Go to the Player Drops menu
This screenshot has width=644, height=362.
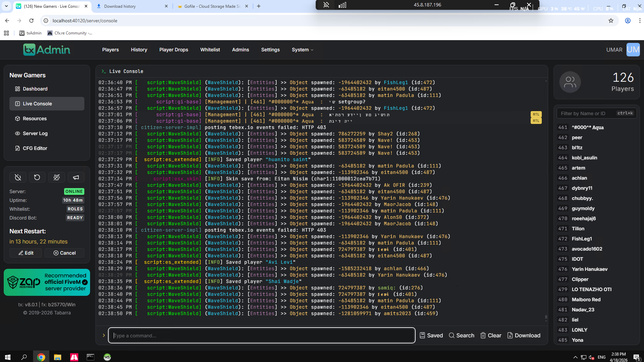(x=174, y=50)
